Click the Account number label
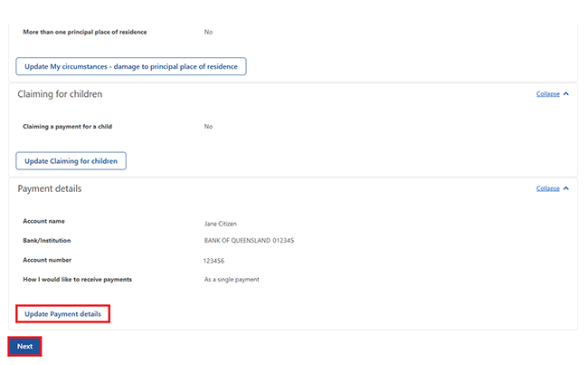Viewport: 588px width, 365px height. pos(47,260)
